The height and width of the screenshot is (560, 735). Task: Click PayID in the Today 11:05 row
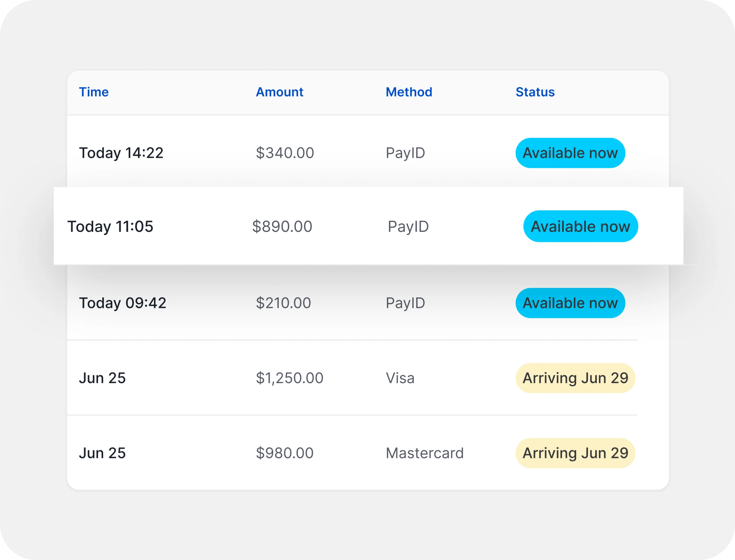click(x=408, y=227)
